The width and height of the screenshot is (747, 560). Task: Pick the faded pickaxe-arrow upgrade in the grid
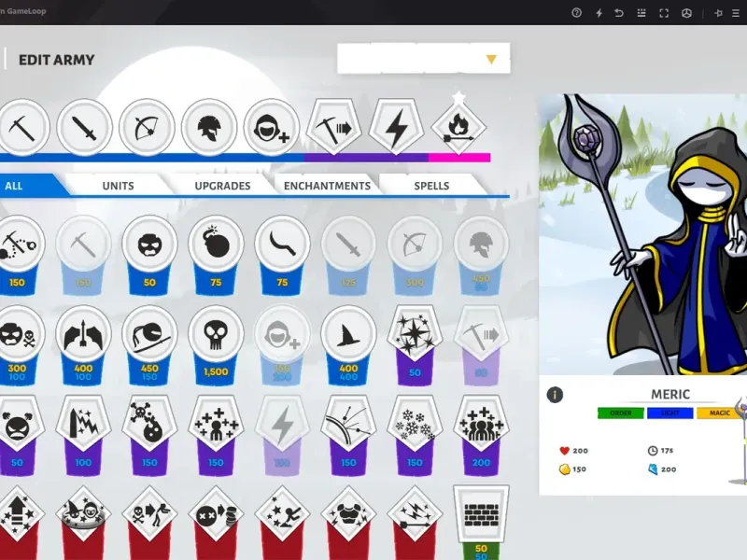pyautogui.click(x=481, y=345)
